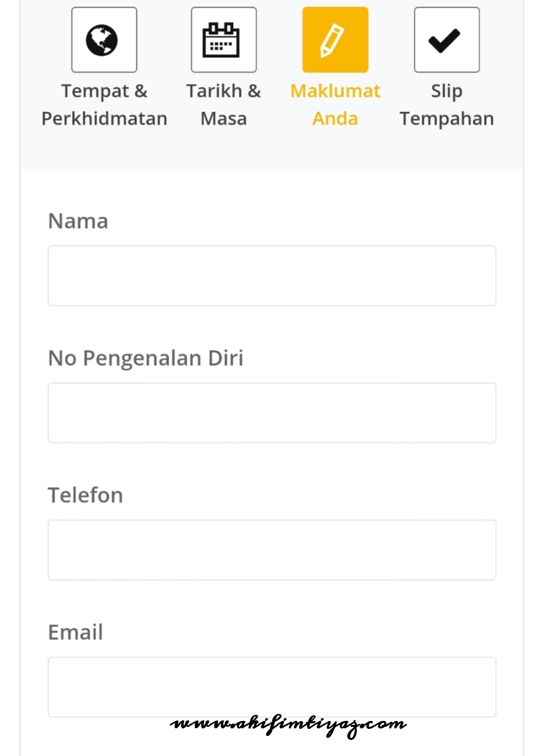The height and width of the screenshot is (756, 542).
Task: Click inside the Nama input field
Action: click(x=271, y=275)
